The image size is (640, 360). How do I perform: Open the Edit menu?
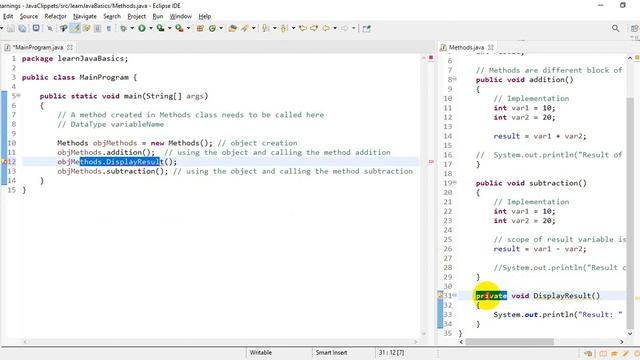tap(8, 16)
